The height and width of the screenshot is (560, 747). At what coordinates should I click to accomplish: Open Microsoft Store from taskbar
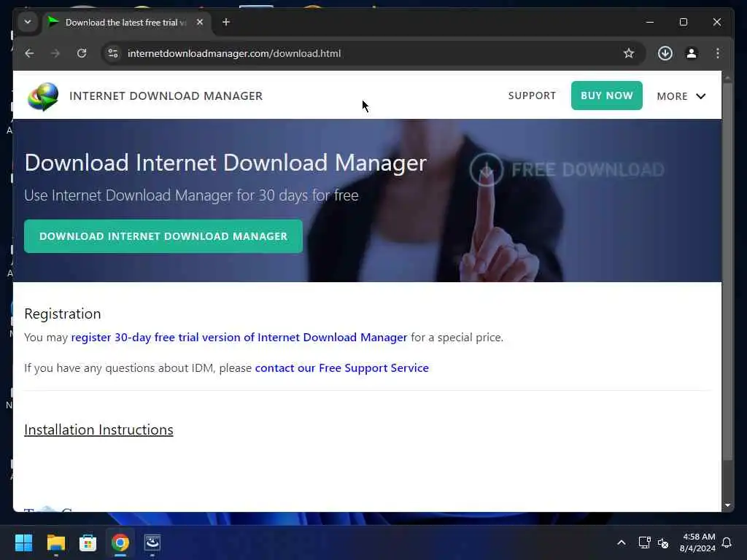tap(88, 542)
